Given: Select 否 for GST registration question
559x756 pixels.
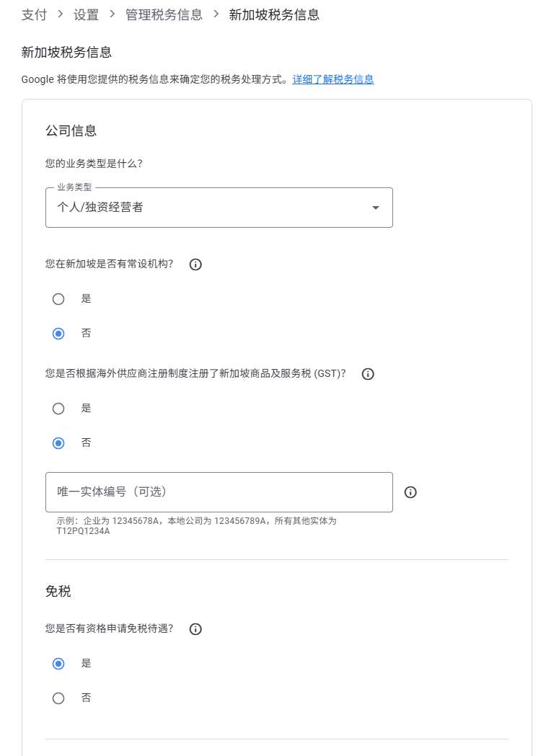Looking at the screenshot, I should coord(58,443).
